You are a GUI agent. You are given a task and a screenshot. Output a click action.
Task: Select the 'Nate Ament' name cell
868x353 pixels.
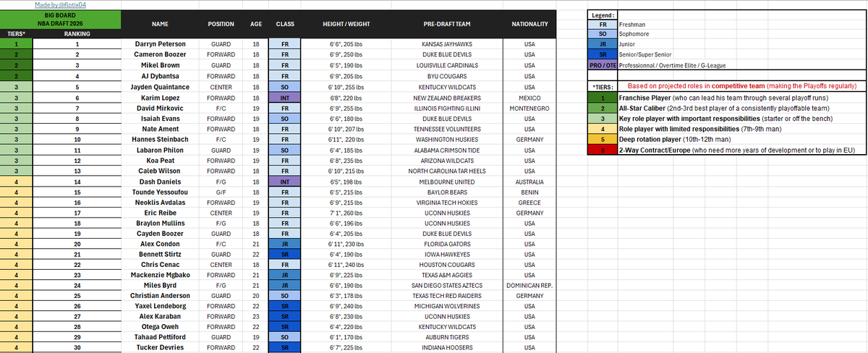(161, 129)
